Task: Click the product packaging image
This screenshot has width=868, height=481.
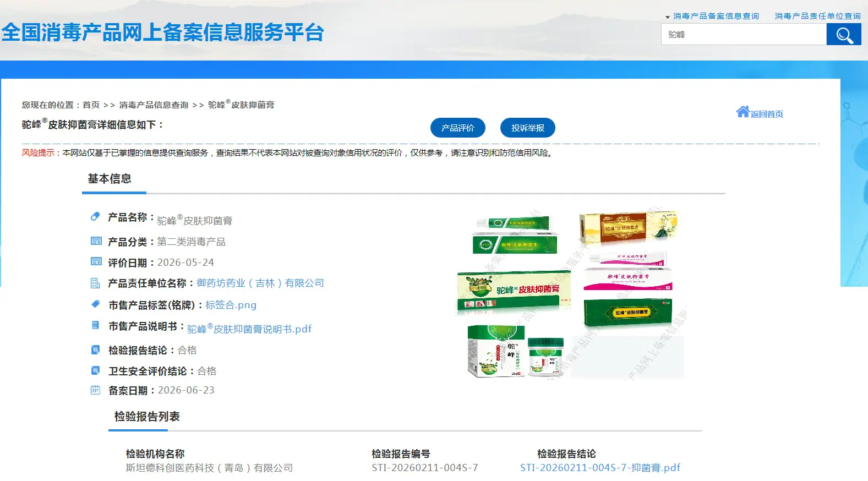Action: [570, 294]
